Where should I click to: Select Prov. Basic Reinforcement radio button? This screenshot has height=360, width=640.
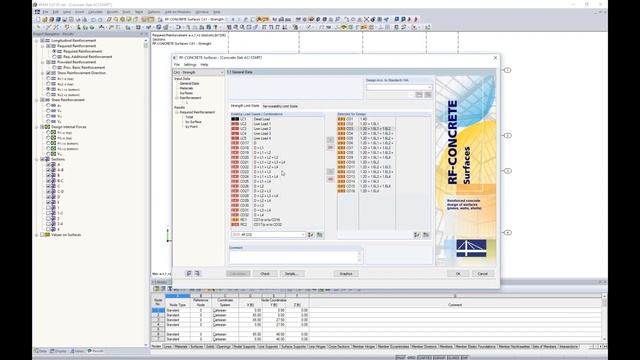click(x=54, y=67)
